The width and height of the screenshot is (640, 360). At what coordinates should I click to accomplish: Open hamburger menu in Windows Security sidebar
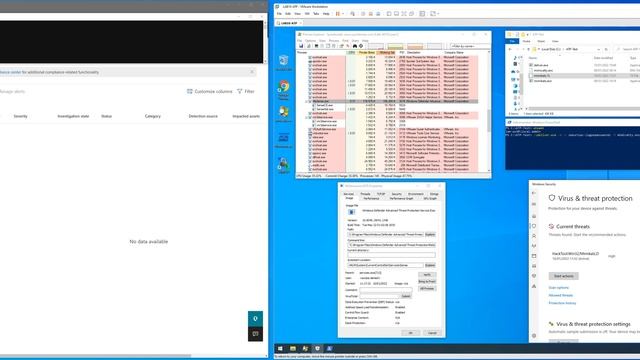point(534,204)
